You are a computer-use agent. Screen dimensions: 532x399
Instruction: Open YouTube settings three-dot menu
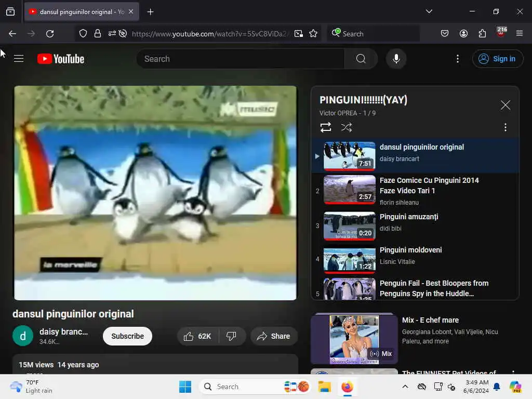[x=457, y=59]
